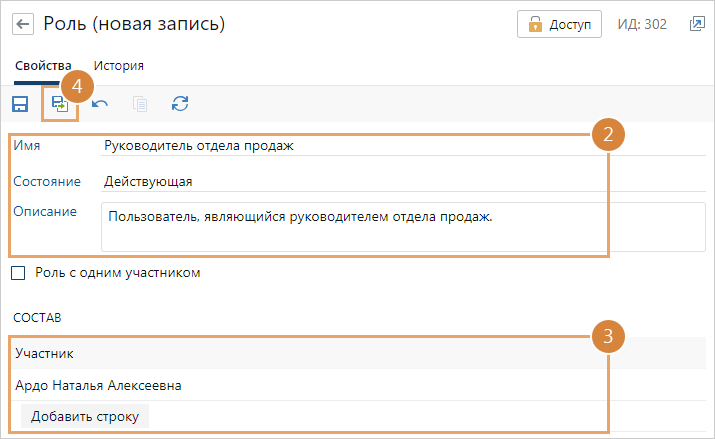
Task: Click the Участник column header
Action: pos(44,353)
